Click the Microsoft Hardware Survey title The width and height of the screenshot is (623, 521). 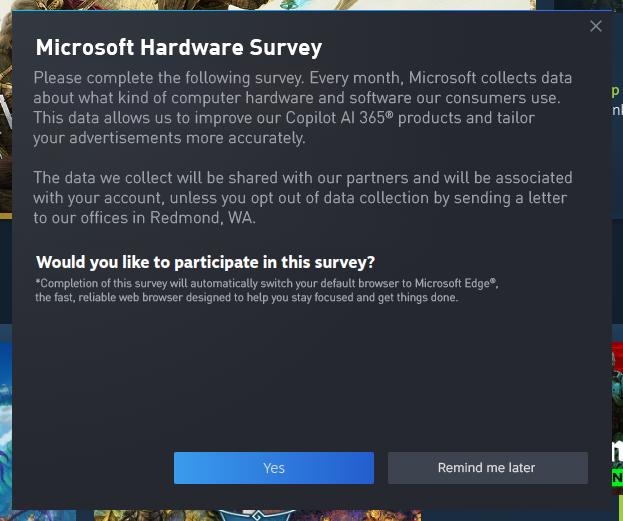pos(179,48)
